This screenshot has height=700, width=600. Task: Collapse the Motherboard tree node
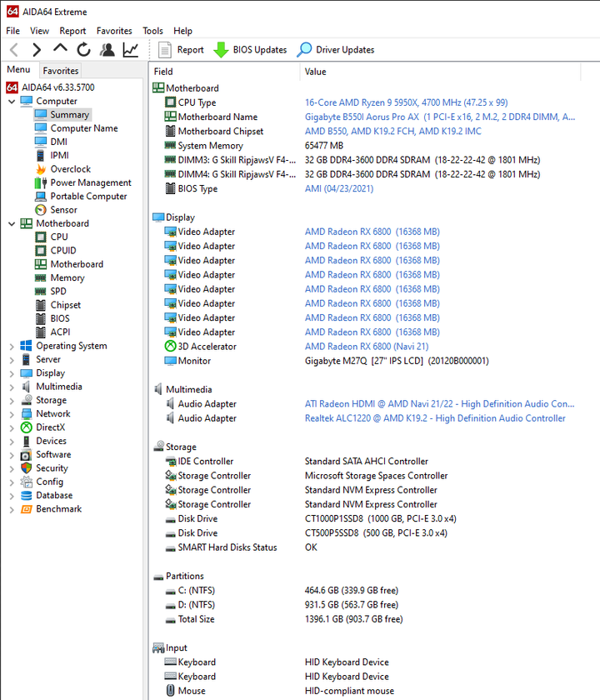pyautogui.click(x=12, y=223)
